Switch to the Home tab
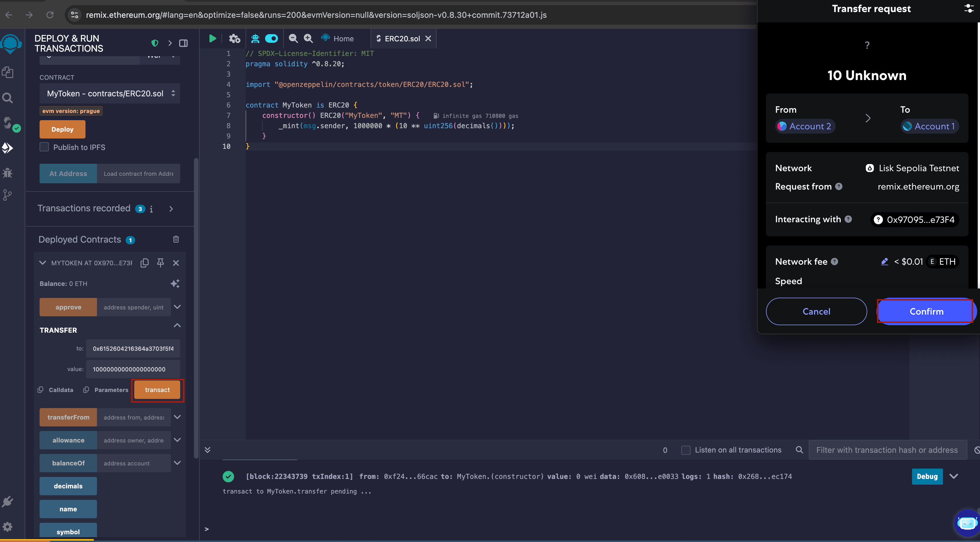This screenshot has width=980, height=542. (x=338, y=38)
